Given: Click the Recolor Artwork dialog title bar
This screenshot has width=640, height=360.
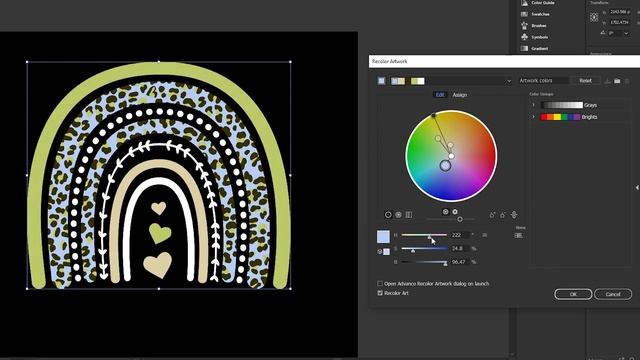Looking at the screenshot, I should pyautogui.click(x=504, y=61).
